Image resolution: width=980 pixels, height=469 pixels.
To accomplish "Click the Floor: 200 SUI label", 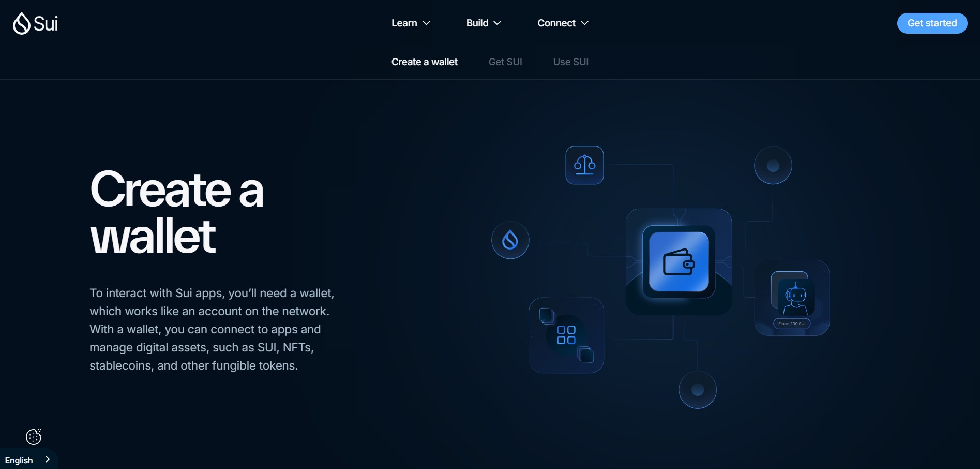I will 792,324.
